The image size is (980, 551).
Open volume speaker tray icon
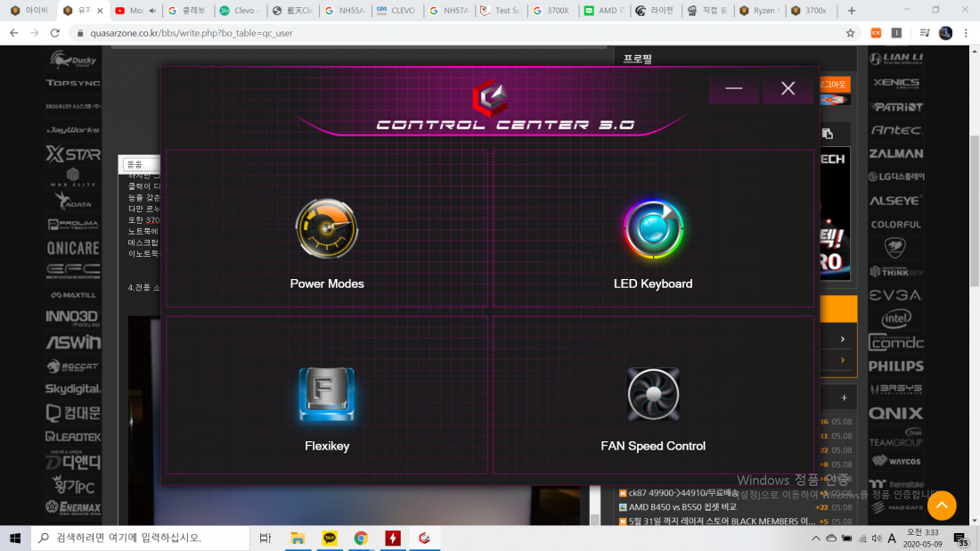877,538
